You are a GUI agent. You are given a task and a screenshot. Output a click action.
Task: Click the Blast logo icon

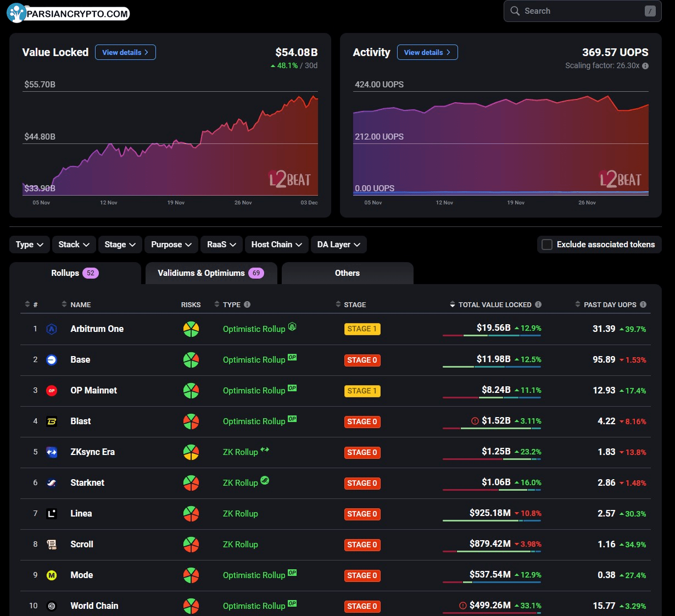click(52, 421)
